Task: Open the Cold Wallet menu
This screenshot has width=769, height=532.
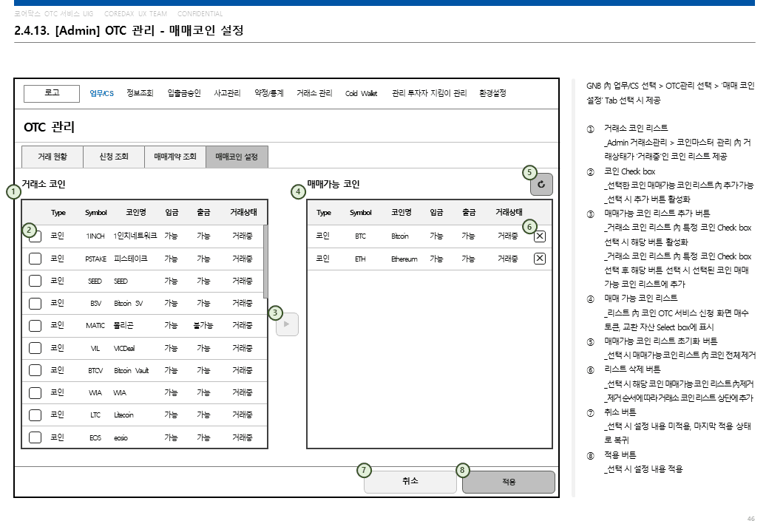Action: (361, 93)
